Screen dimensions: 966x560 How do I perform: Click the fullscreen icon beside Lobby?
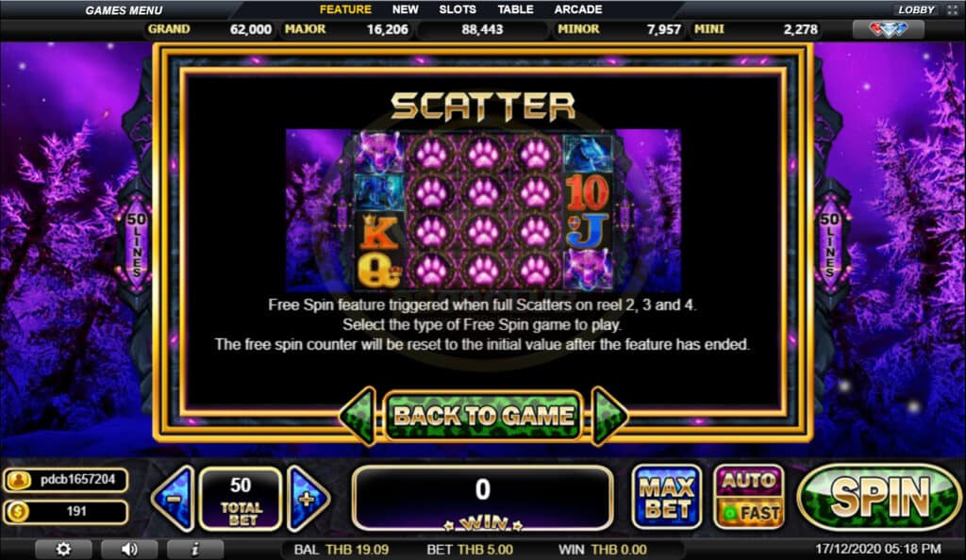pos(952,9)
